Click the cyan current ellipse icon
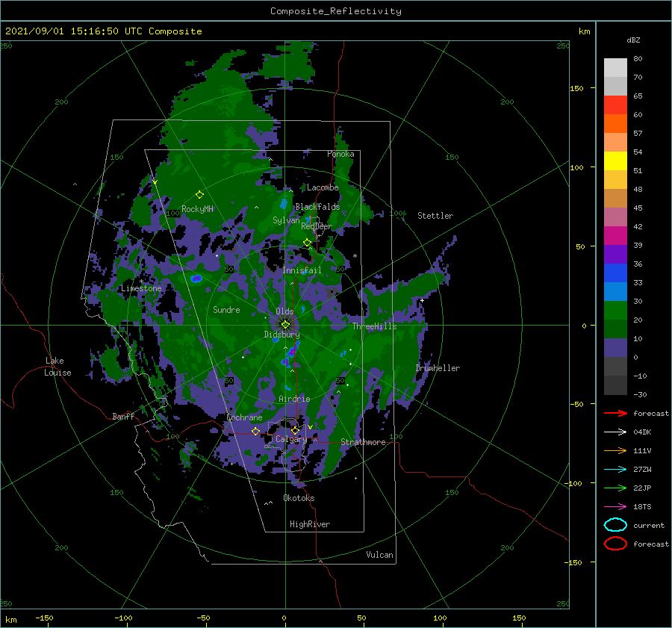This screenshot has width=672, height=628. click(615, 525)
